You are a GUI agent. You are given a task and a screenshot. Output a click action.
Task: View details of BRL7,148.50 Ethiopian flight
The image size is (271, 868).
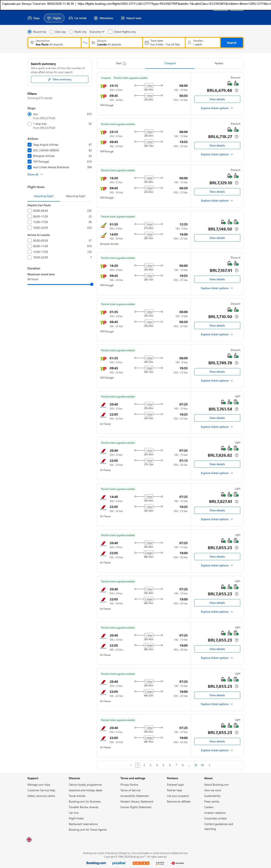point(217,238)
